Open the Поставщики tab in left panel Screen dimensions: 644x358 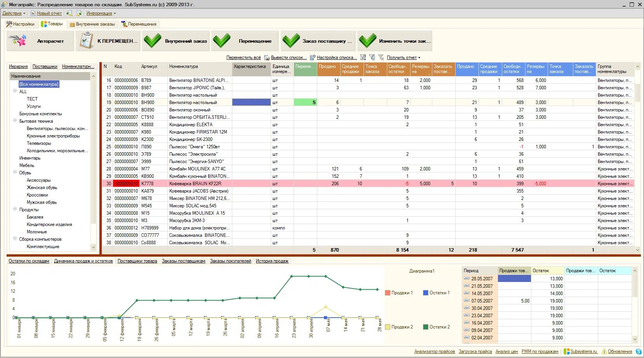click(45, 66)
